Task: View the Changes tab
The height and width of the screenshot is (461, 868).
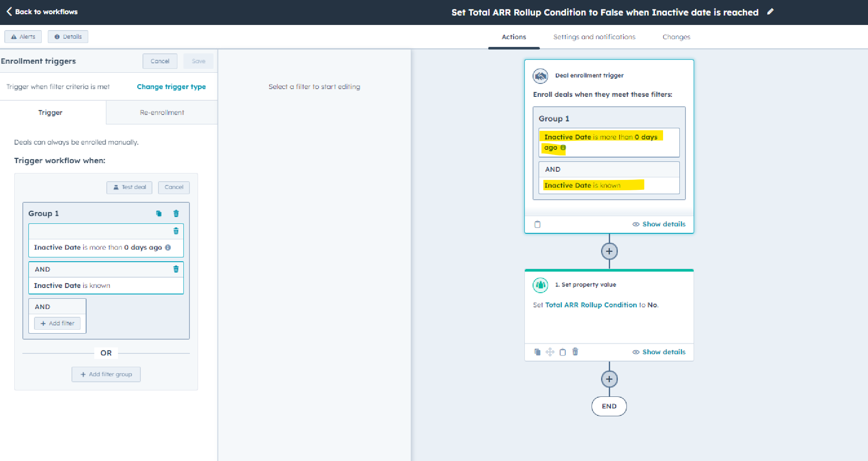Action: pos(676,37)
